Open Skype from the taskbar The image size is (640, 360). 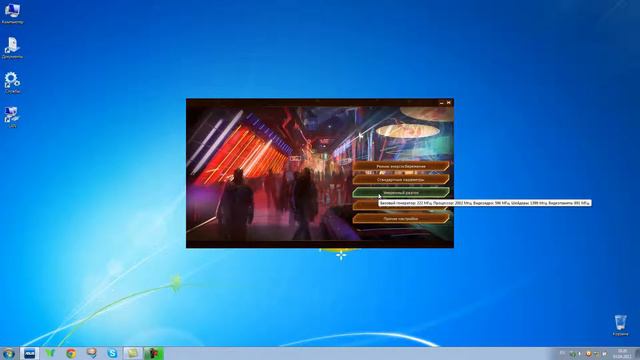tap(112, 353)
